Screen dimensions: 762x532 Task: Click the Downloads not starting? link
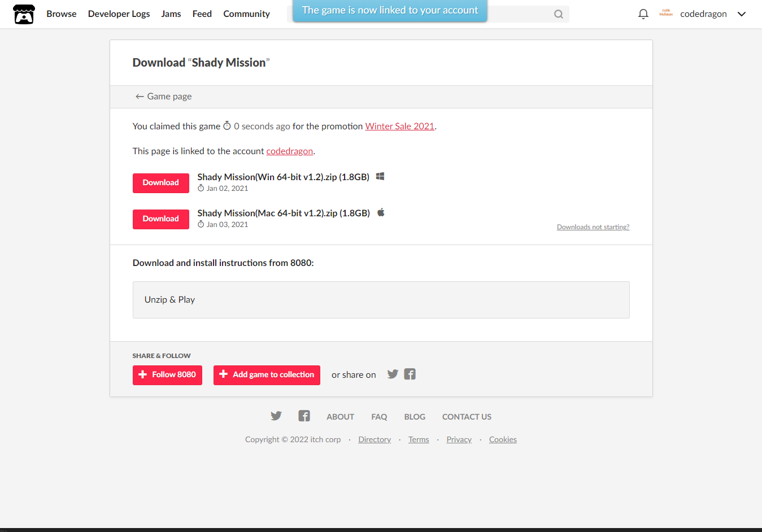(x=593, y=227)
